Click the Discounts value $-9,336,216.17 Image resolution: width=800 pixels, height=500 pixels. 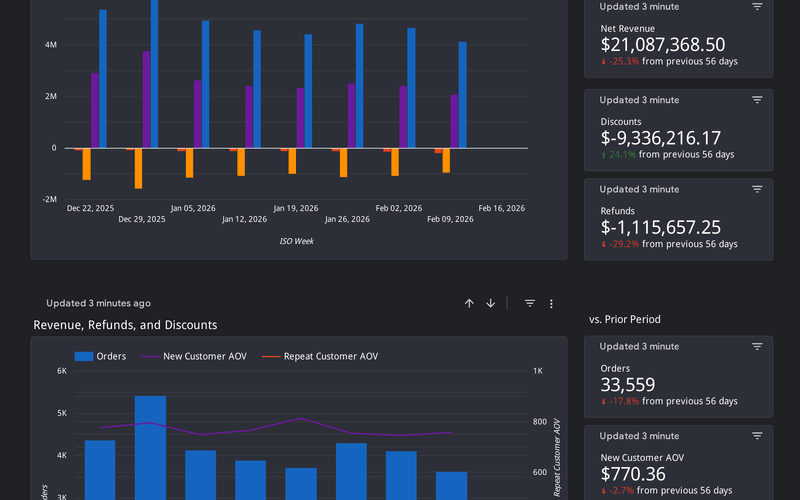click(660, 138)
